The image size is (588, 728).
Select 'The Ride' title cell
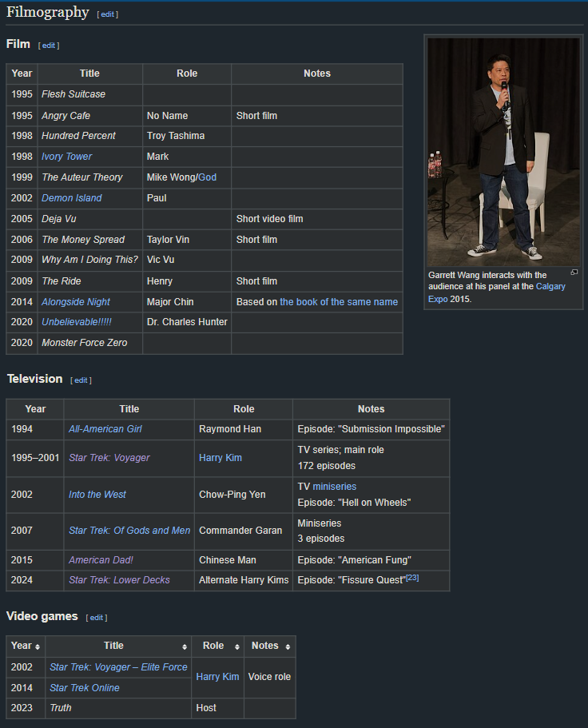[x=90, y=281]
